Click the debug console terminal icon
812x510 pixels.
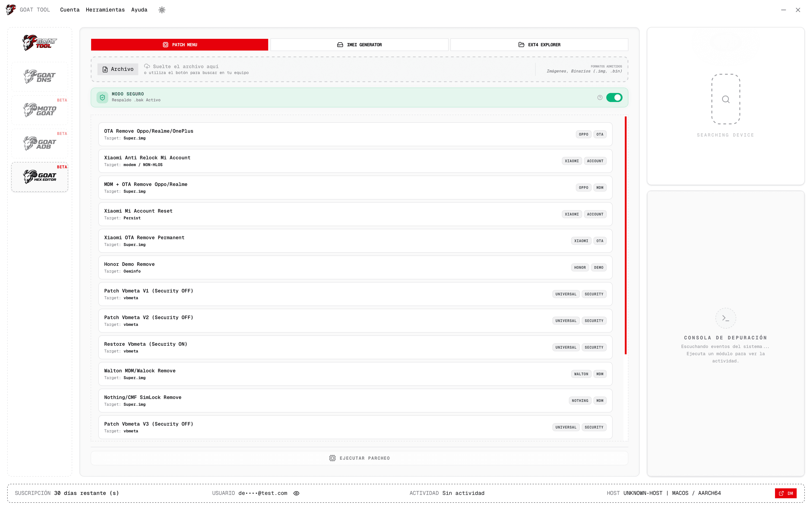[725, 318]
